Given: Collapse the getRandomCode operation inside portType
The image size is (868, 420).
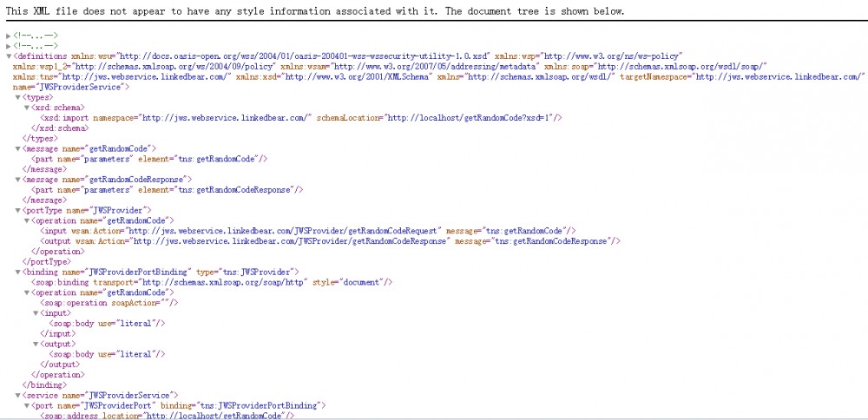Looking at the screenshot, I should (27, 220).
